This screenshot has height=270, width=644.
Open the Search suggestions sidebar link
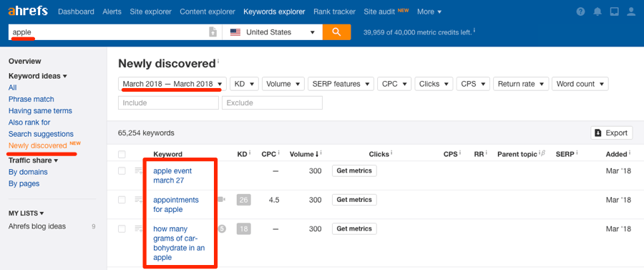41,134
